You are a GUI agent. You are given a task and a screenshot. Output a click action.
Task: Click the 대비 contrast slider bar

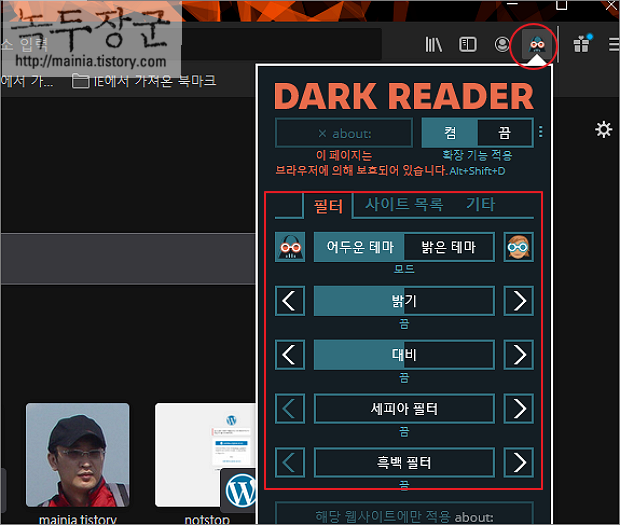coord(404,355)
